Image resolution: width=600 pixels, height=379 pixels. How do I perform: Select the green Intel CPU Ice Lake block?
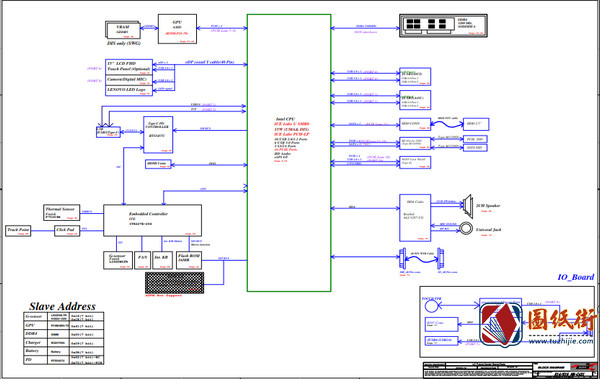click(x=289, y=153)
